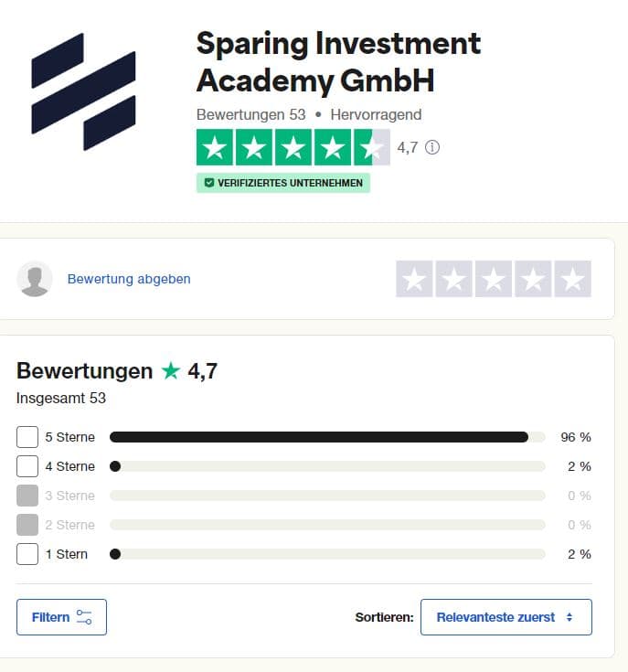
Task: Open the Relevanteste zuerst sort dropdown
Action: pyautogui.click(x=506, y=617)
